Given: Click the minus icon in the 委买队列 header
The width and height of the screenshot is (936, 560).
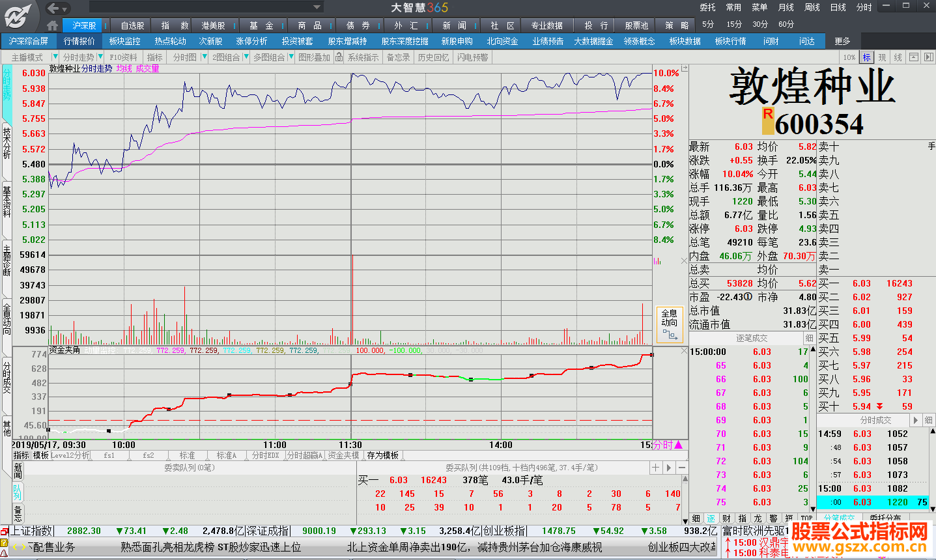Looking at the screenshot, I should pos(682,468).
